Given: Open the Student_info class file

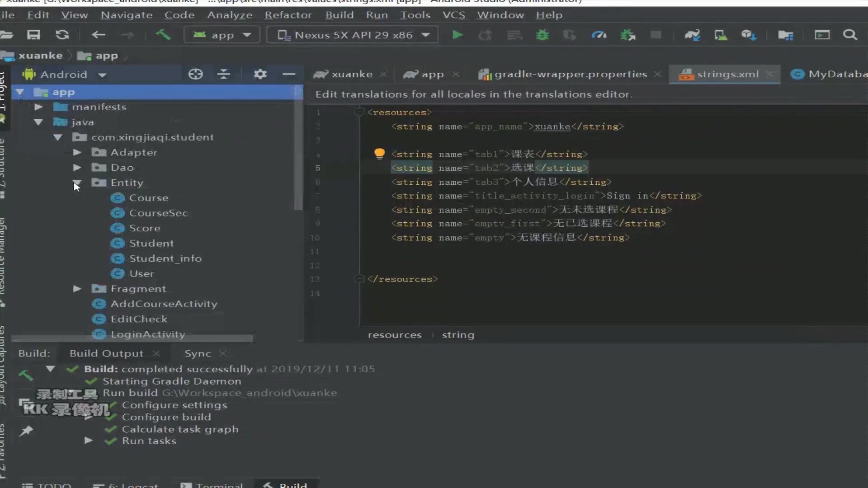Looking at the screenshot, I should pos(165,258).
